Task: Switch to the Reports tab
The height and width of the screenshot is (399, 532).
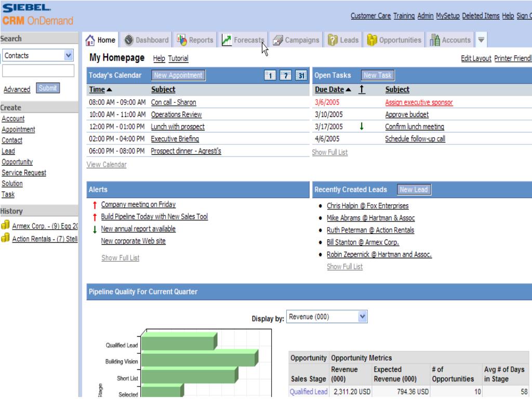Action: [x=195, y=40]
